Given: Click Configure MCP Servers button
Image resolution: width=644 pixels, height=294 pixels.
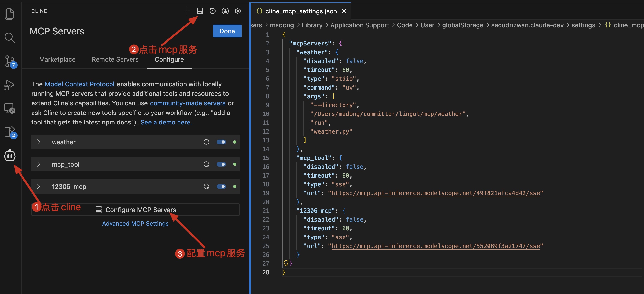Looking at the screenshot, I should tap(135, 210).
